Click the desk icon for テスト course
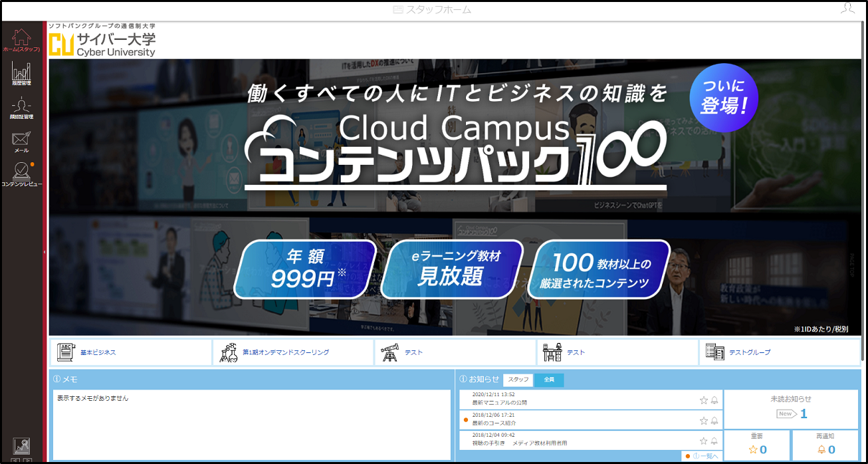868x464 pixels. point(553,352)
